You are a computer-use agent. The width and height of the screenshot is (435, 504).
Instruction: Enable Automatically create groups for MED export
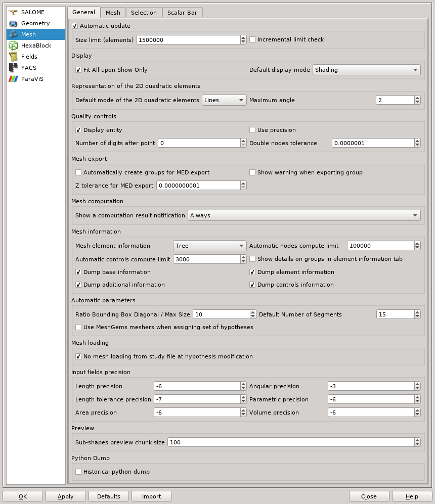(78, 172)
